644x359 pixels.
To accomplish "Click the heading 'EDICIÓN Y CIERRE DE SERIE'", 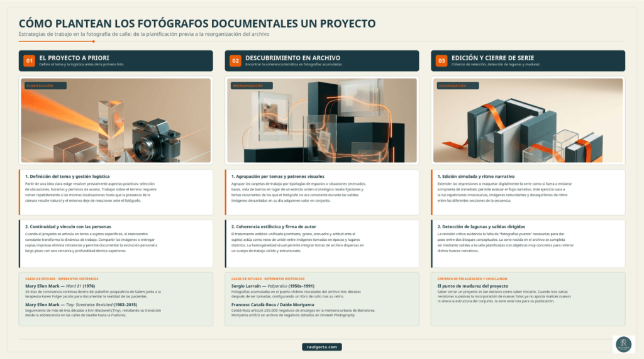I will [493, 58].
